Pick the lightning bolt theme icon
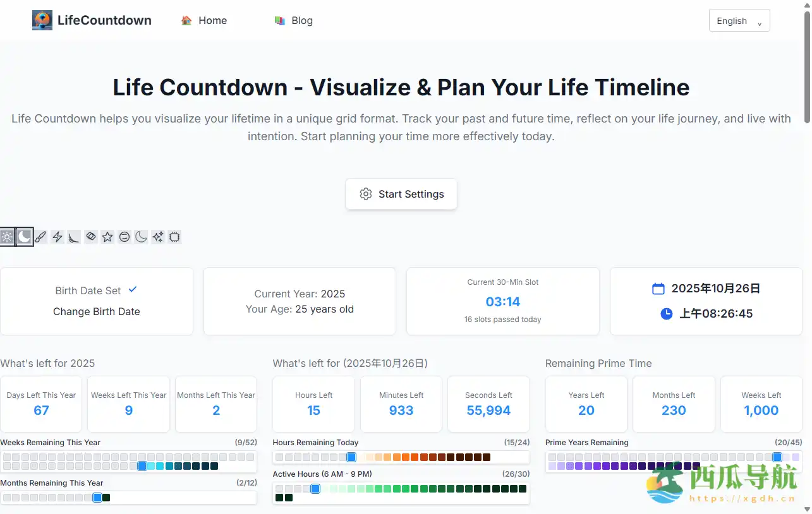This screenshot has height=514, width=812. (58, 237)
